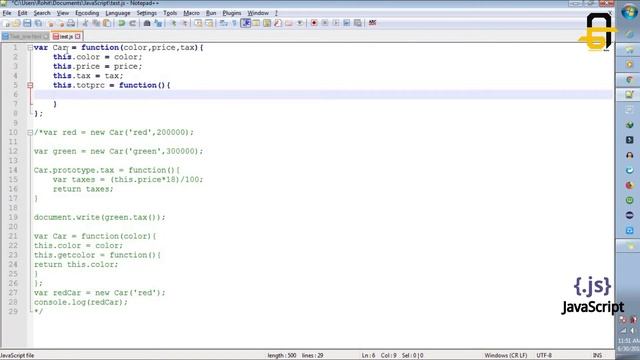The width and height of the screenshot is (640, 360).
Task: Click the Paste clipboard icon
Action: coord(107,23)
